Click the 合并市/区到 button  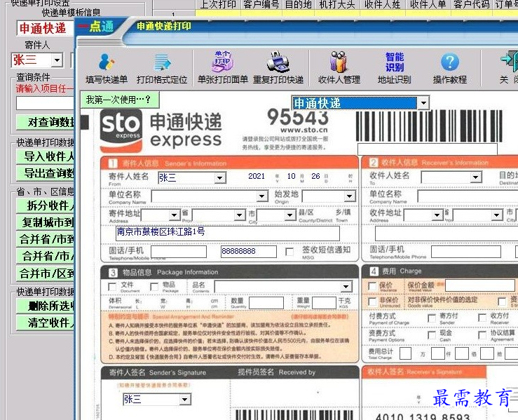(45, 273)
